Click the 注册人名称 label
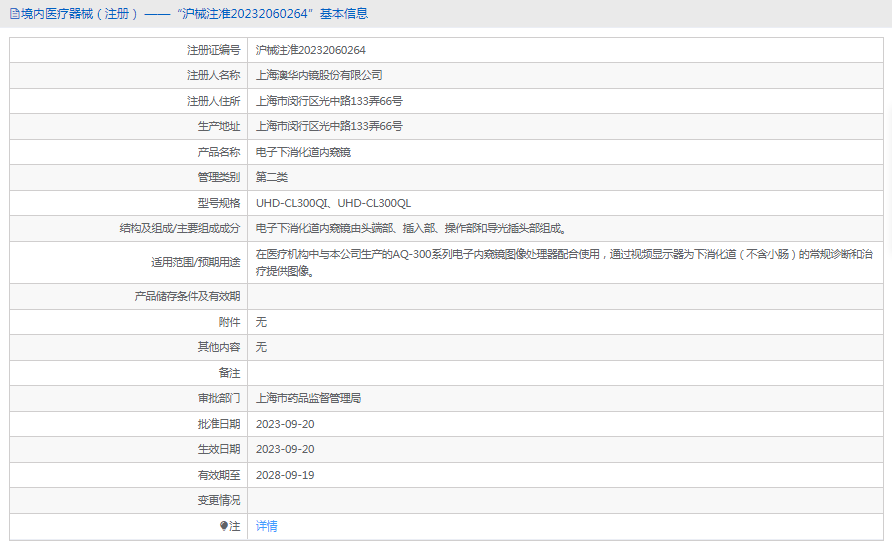This screenshot has height=545, width=892. pyautogui.click(x=213, y=75)
